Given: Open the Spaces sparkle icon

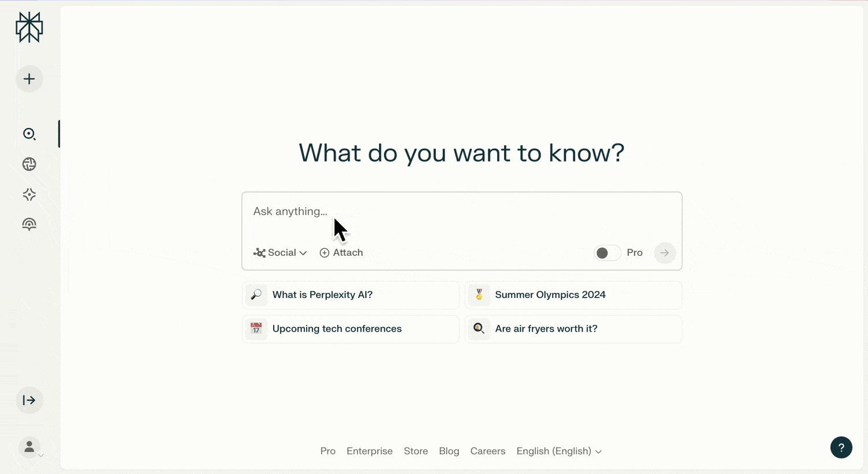Looking at the screenshot, I should click(x=29, y=194).
